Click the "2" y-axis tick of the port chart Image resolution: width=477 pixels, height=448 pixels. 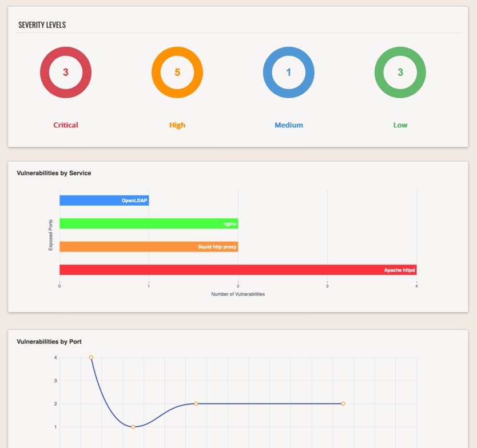click(x=55, y=403)
